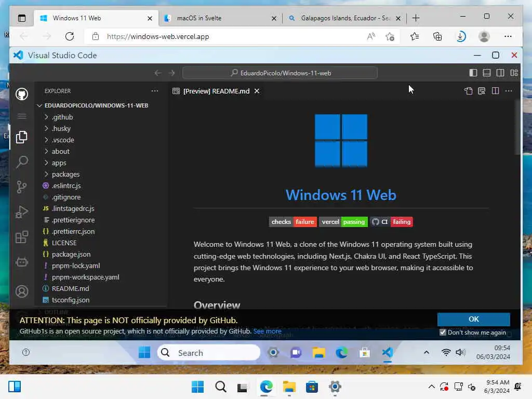The width and height of the screenshot is (532, 399).
Task: Click the browser address bar URL
Action: 158,37
